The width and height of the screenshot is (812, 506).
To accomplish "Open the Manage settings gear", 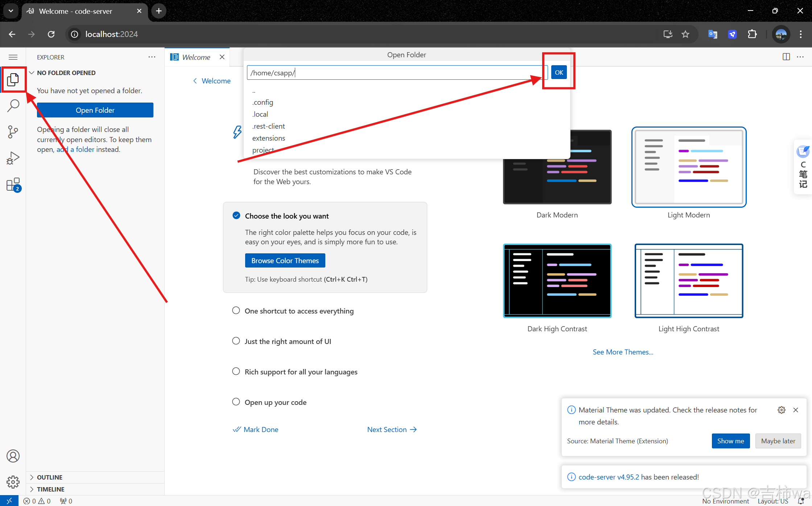I will (x=13, y=482).
